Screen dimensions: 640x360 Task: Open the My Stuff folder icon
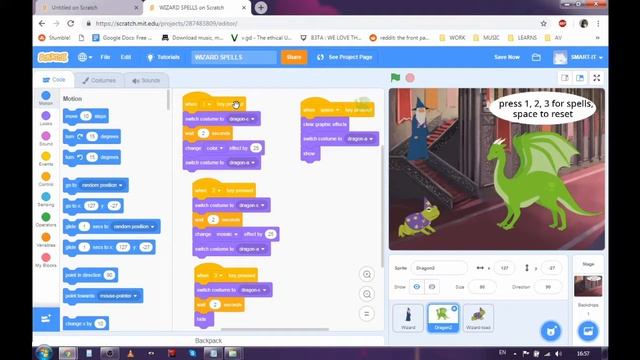click(536, 57)
